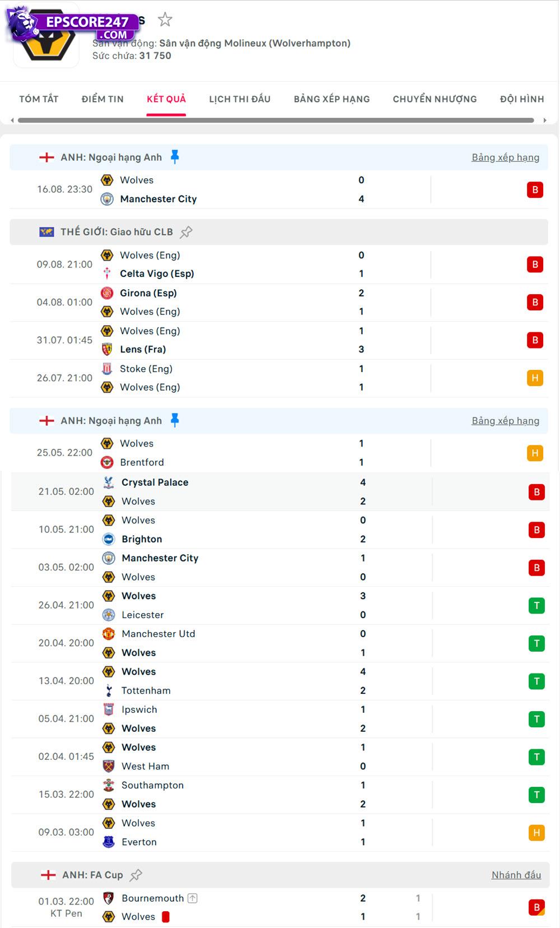Click the red loss badge for Lens match
The height and width of the screenshot is (928, 560).
click(x=535, y=340)
